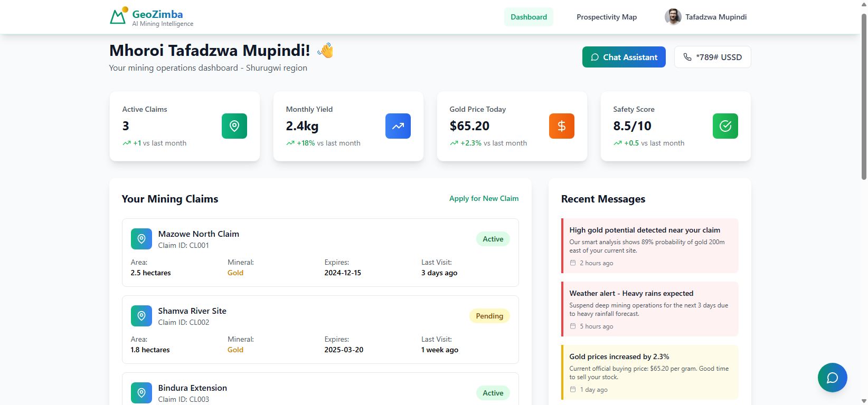Screen dimensions: 868x405
Task: Click the Tafadzwa Mupindi user name
Action: tap(716, 17)
